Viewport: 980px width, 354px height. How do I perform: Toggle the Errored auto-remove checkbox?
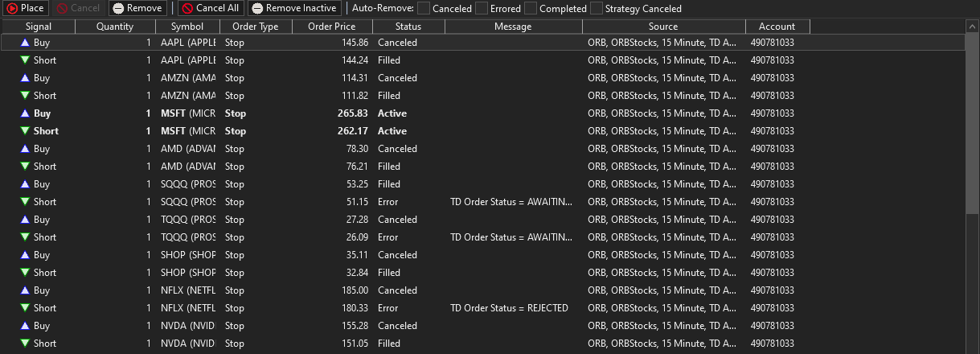[x=482, y=9]
